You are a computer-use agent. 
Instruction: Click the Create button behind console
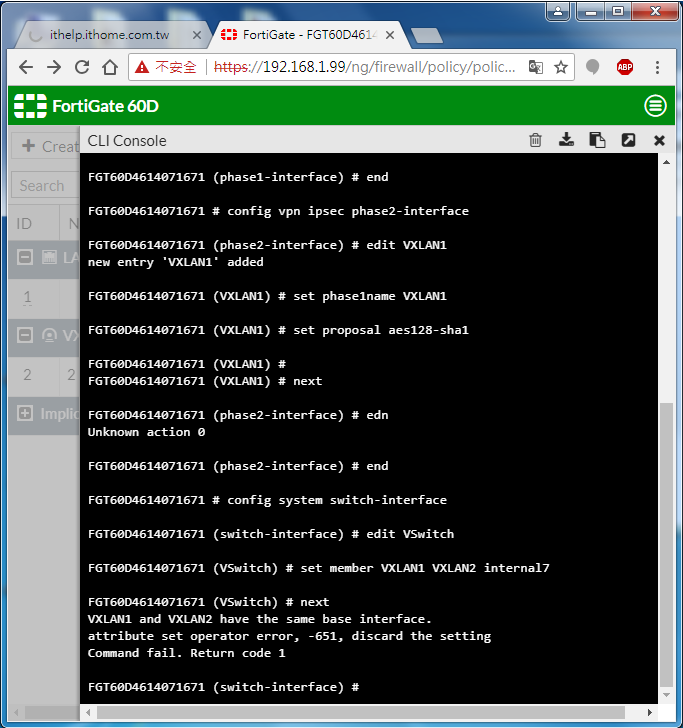[46, 146]
